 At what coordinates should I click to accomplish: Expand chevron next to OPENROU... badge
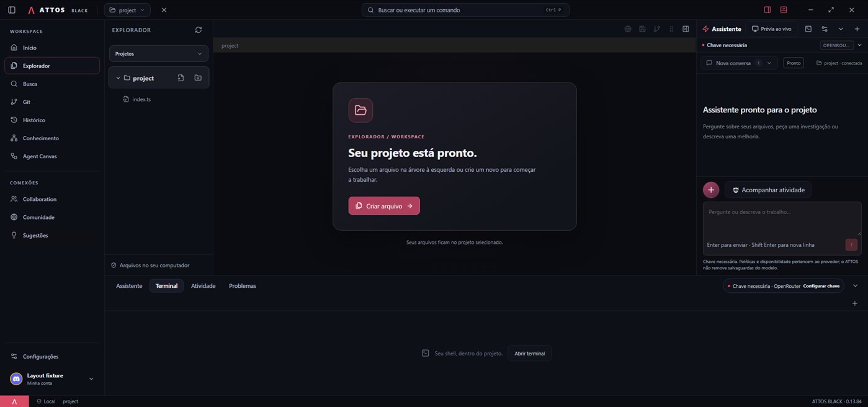coord(859,45)
